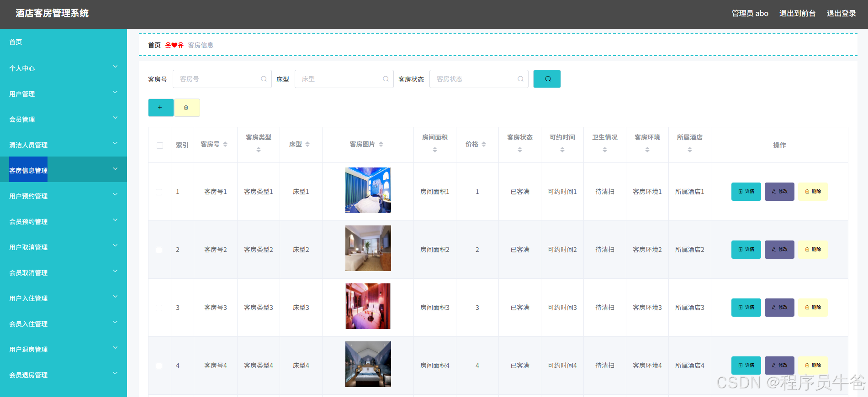The height and width of the screenshot is (397, 868).
Task: Expand 会员取消管理 sidebar menu
Action: (64, 272)
